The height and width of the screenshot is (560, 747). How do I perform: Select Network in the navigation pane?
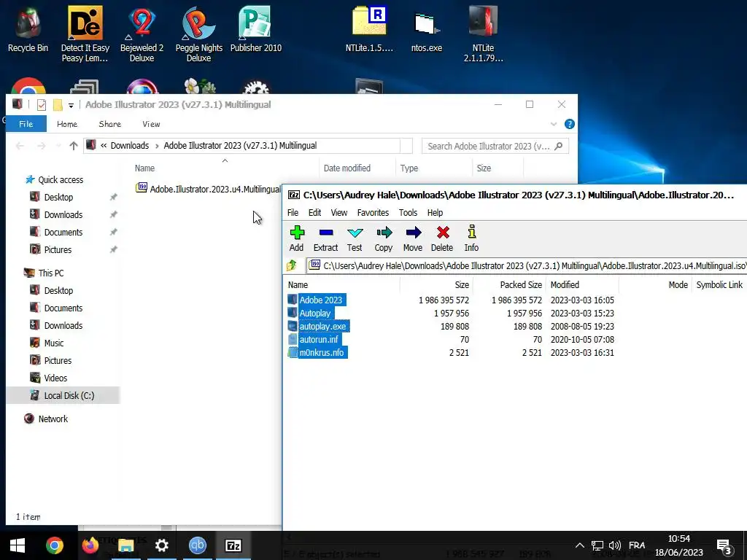pos(53,419)
